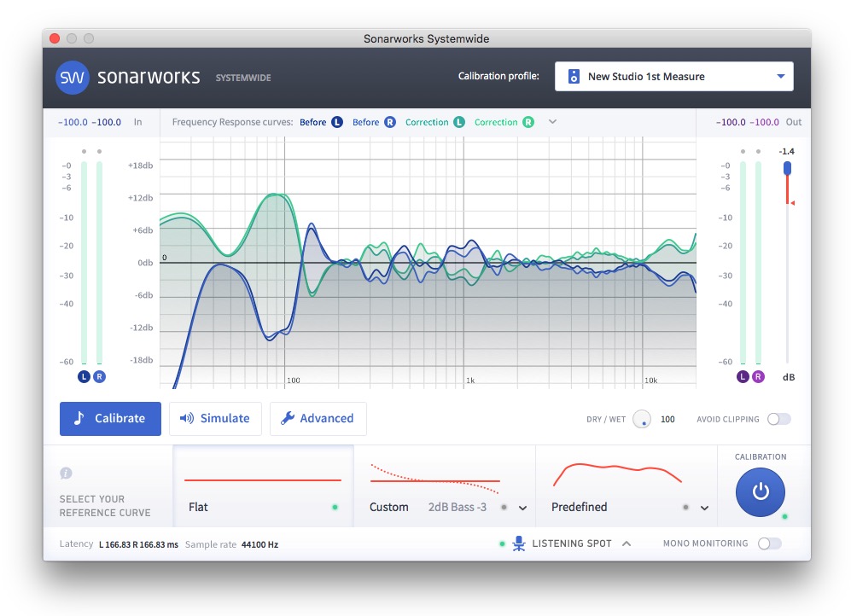Select the Custom reference curve
This screenshot has height=616, width=851.
coord(445,485)
